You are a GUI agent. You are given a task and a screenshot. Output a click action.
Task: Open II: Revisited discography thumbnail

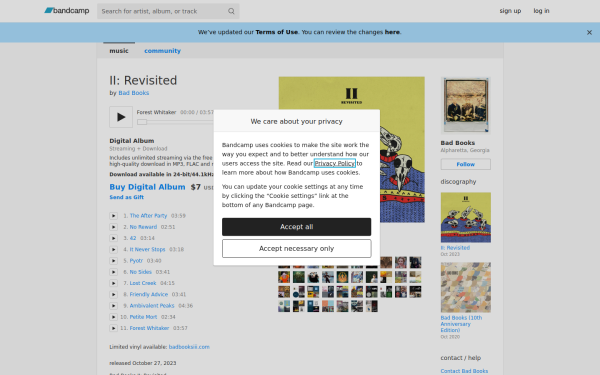(x=466, y=217)
